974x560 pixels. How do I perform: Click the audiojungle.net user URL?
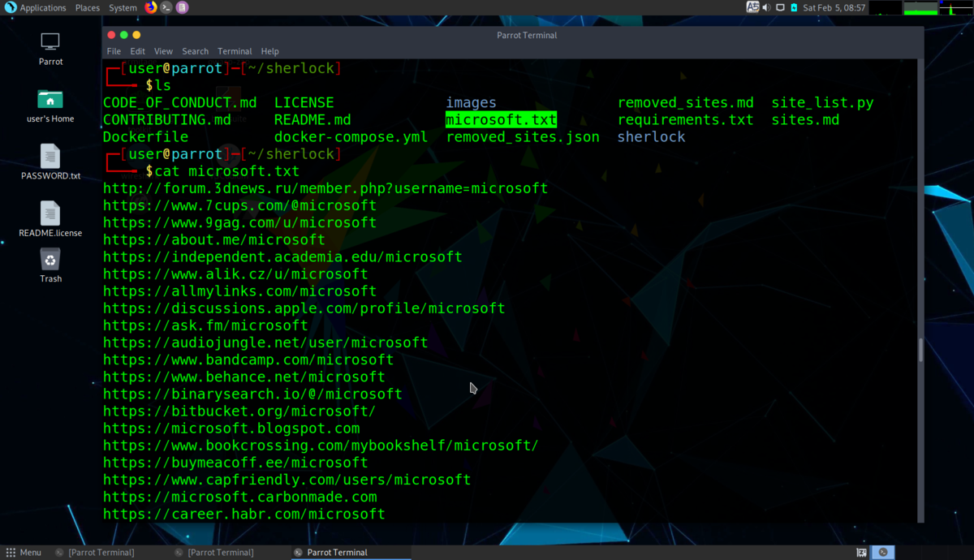[x=265, y=342]
